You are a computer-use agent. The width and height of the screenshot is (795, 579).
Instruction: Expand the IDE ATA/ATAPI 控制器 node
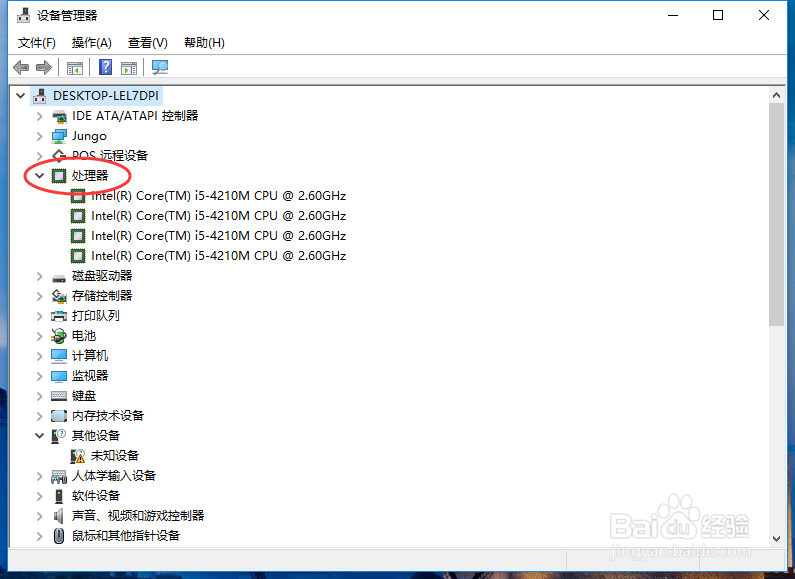pyautogui.click(x=40, y=116)
